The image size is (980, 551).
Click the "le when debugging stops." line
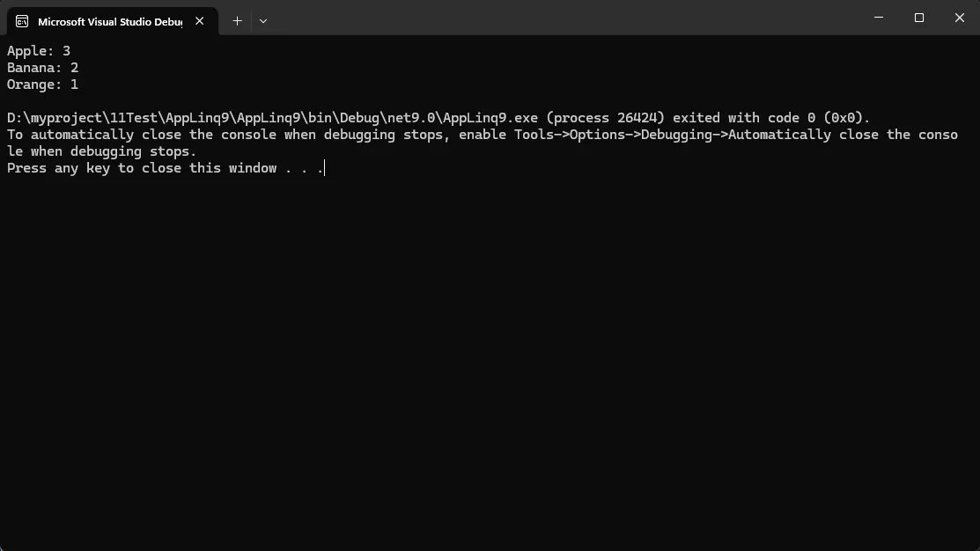102,151
